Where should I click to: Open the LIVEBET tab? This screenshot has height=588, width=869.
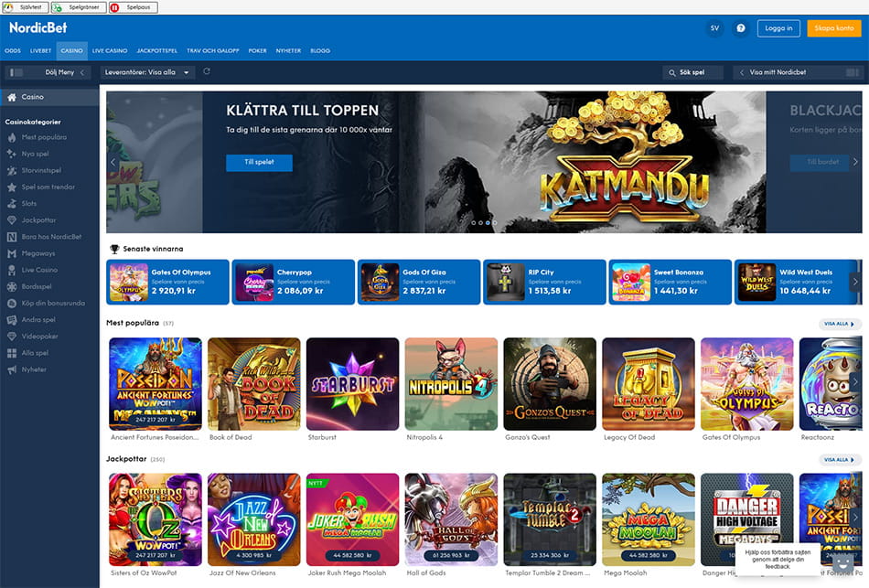pos(40,51)
